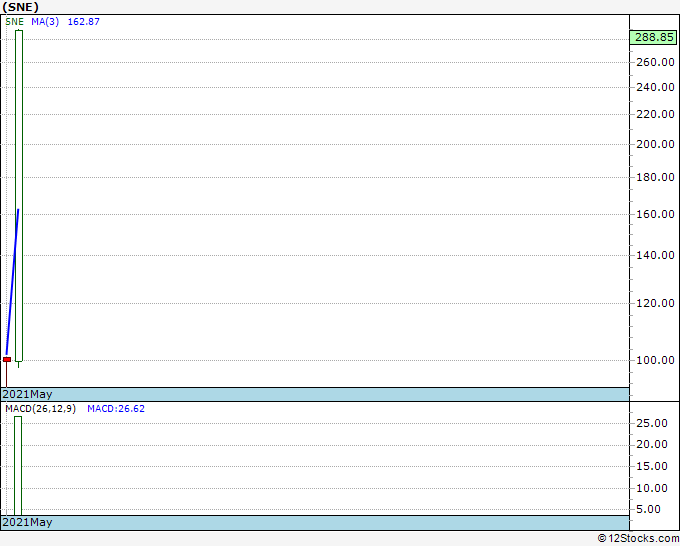The image size is (680, 546).
Task: Click the 120.00 price axis label
Action: pyautogui.click(x=655, y=303)
